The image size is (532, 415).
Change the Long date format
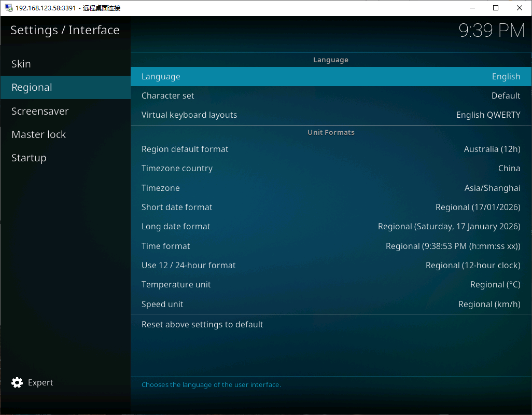[x=331, y=226]
